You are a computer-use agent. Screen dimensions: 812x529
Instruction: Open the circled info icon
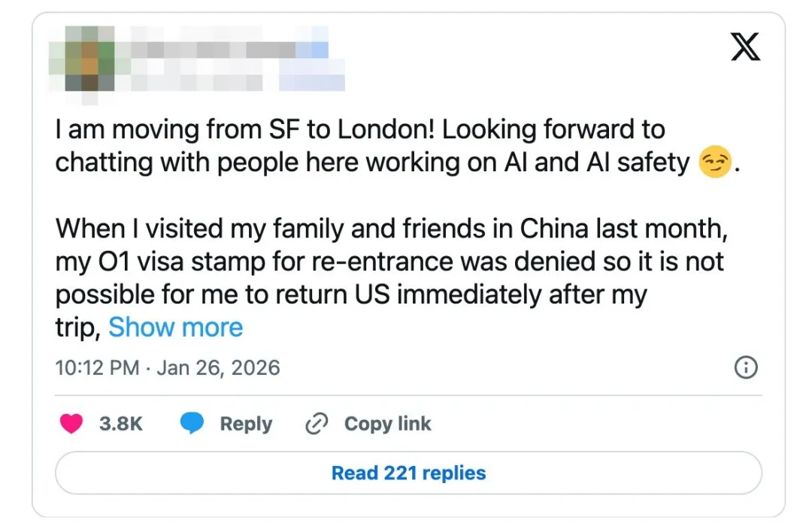[745, 367]
